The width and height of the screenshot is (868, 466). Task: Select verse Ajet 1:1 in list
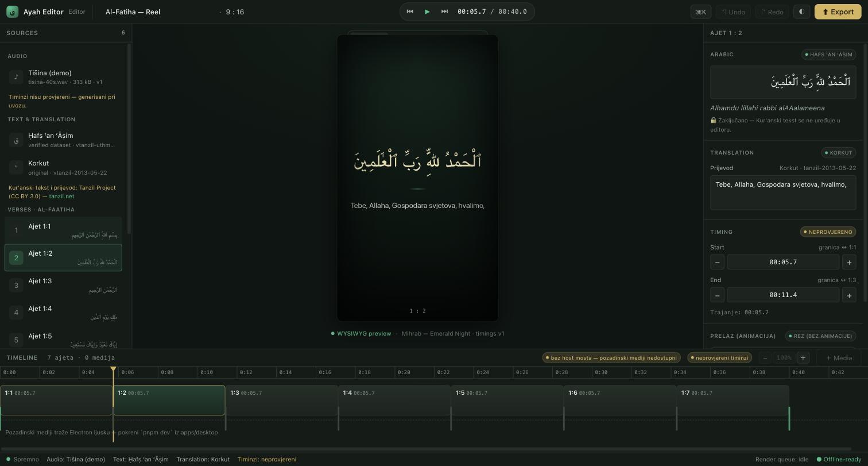[63, 230]
